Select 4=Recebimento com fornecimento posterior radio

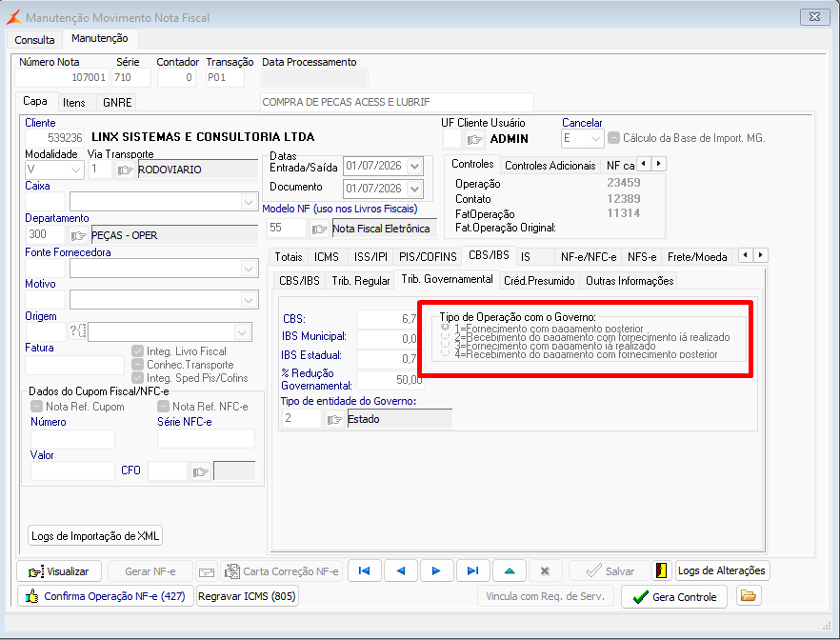445,353
